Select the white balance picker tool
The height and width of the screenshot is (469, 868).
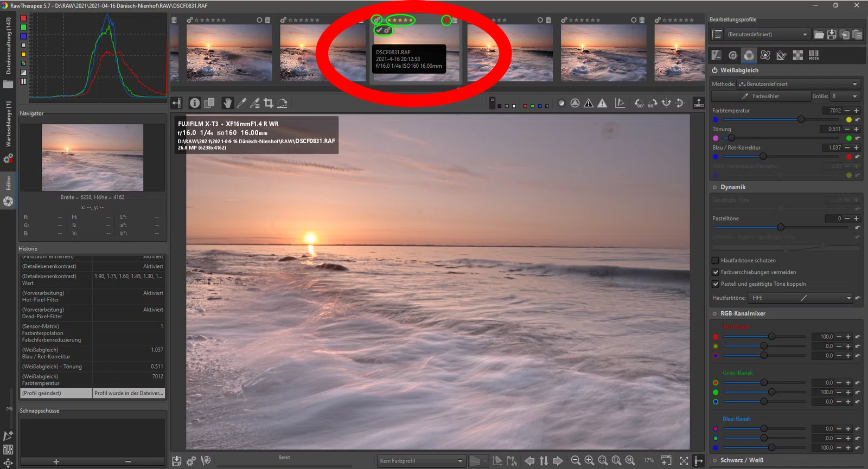241,103
